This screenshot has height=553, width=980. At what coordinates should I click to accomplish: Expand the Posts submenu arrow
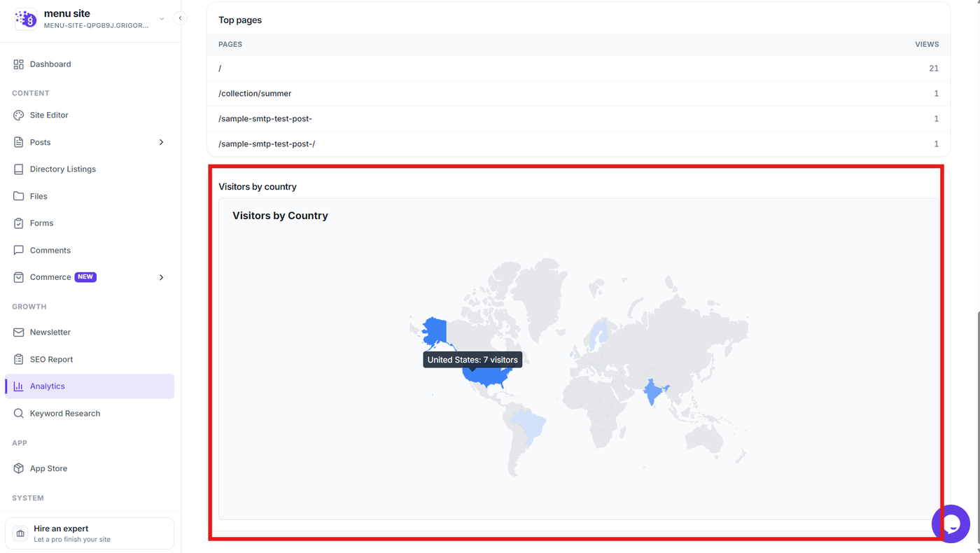tap(162, 142)
